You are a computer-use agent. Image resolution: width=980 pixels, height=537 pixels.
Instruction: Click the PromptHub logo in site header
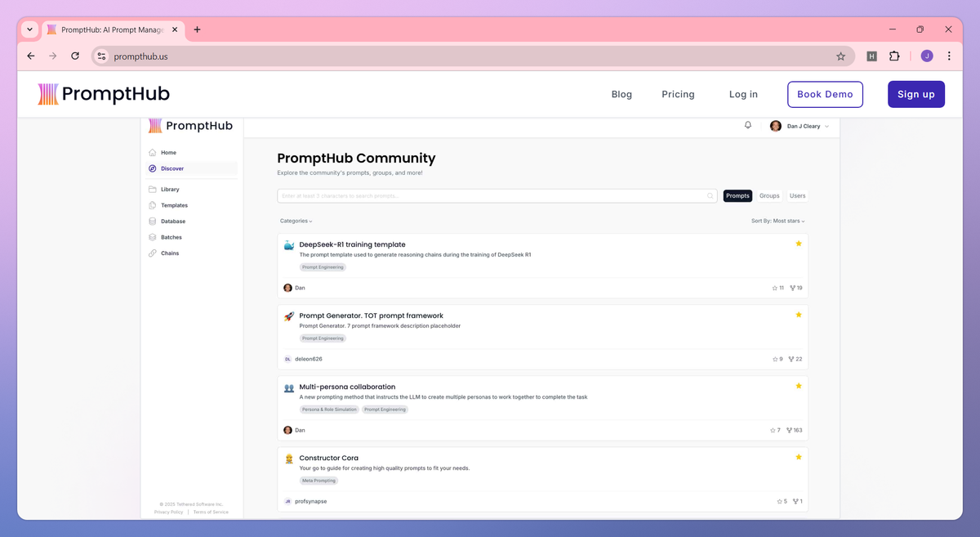point(104,94)
